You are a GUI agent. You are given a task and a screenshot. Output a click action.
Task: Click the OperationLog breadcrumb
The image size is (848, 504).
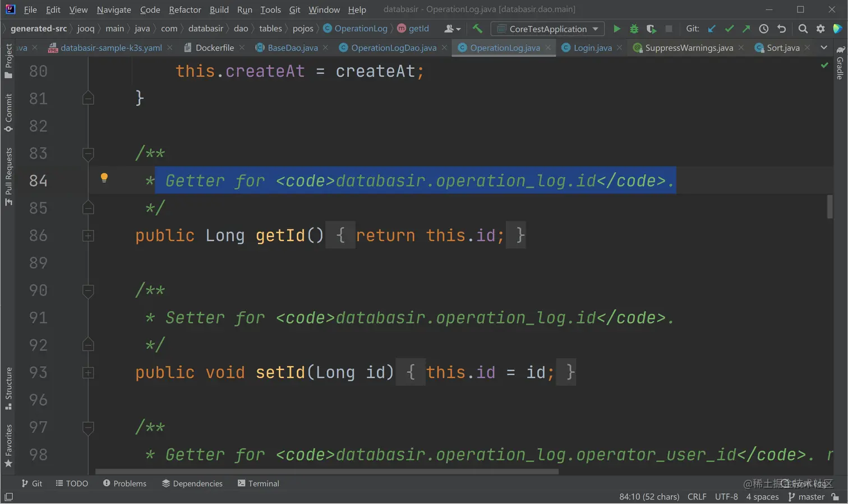[356, 29]
